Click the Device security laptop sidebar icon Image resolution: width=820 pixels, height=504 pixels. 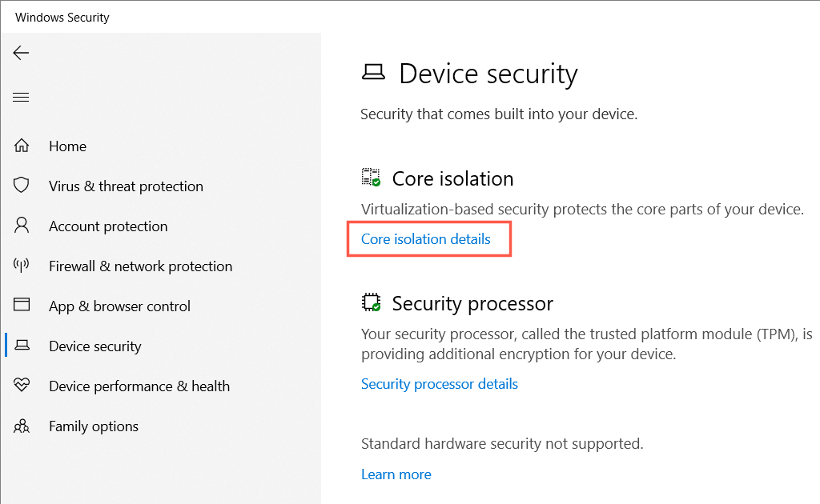coord(22,346)
